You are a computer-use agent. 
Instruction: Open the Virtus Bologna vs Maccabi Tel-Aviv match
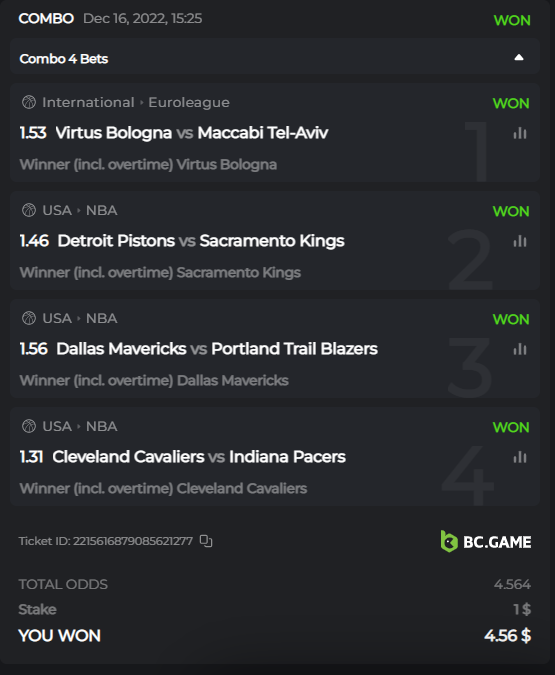[192, 133]
